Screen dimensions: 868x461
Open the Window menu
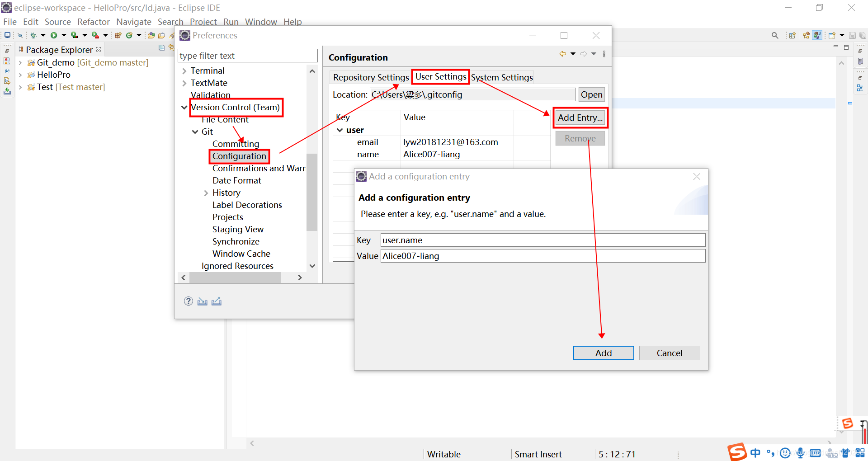261,22
